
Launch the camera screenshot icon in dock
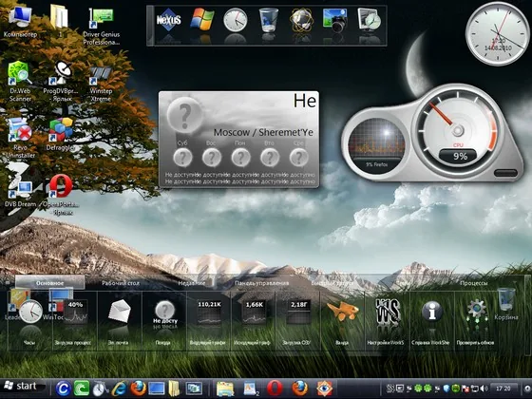(335, 20)
